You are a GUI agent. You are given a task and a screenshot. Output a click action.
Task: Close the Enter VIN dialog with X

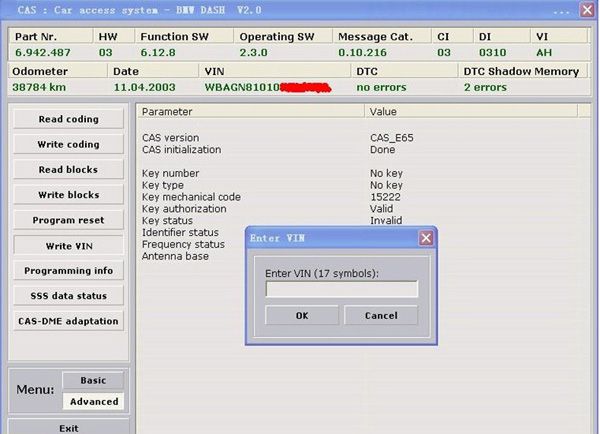pos(426,238)
